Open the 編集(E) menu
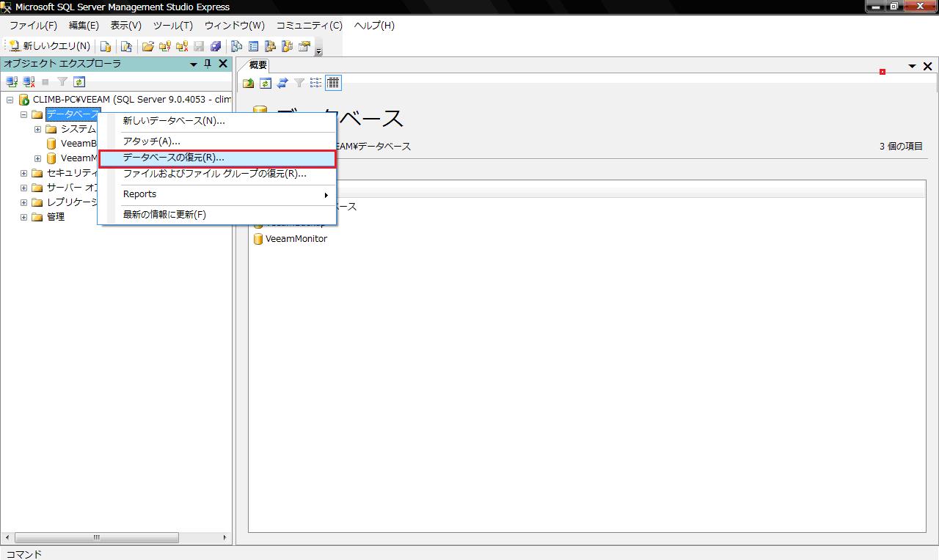Screen dimensions: 939x560 tap(84, 25)
